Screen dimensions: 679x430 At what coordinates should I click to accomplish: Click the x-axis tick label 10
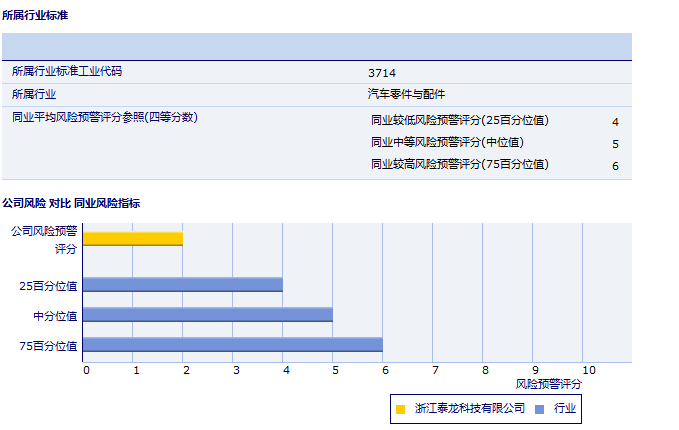pos(588,371)
